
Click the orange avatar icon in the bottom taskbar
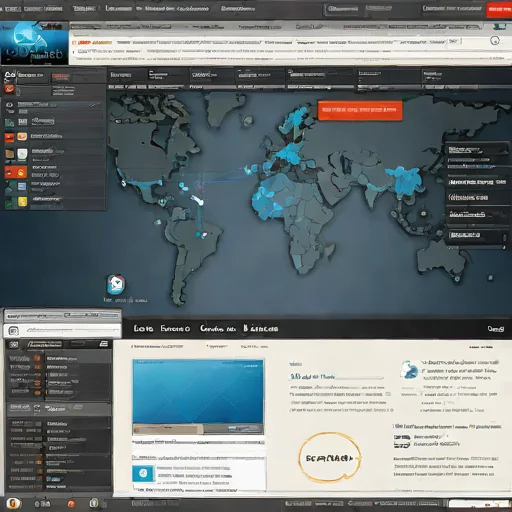(13, 503)
